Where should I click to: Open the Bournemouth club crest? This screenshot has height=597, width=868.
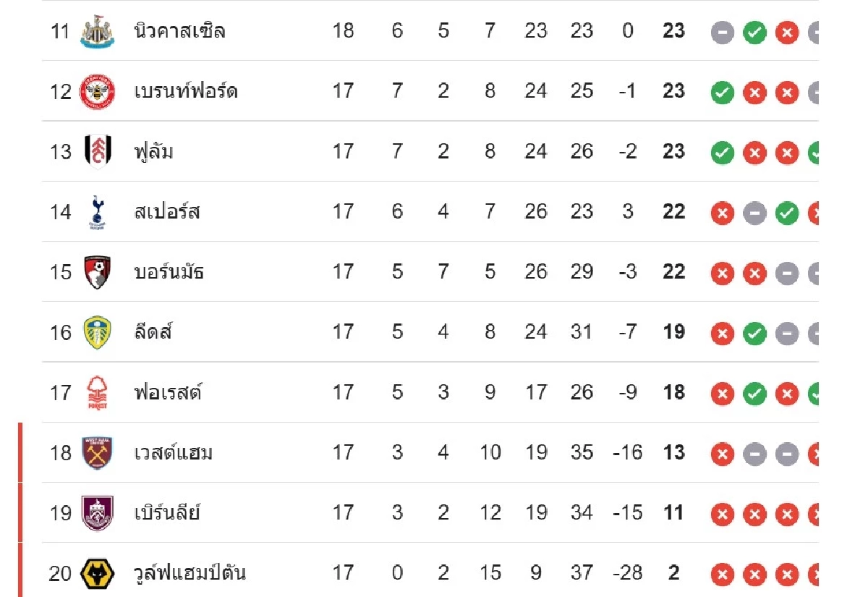click(x=97, y=272)
